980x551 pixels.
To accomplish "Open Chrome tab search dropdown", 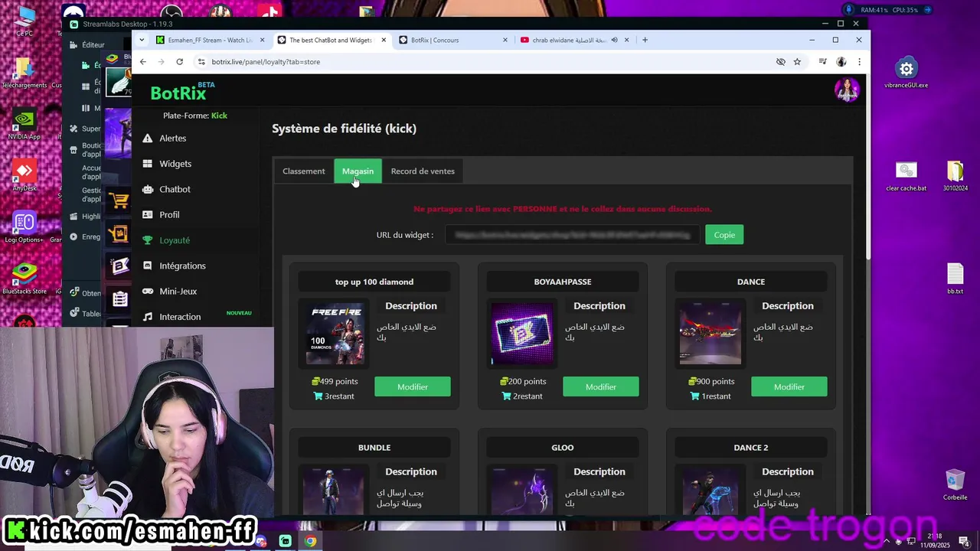I will click(x=142, y=40).
